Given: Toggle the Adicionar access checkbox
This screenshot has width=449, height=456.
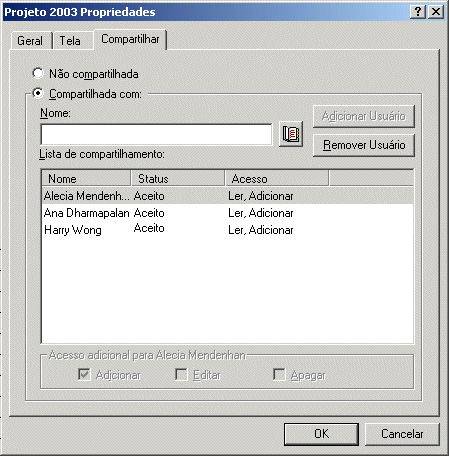Looking at the screenshot, I should (x=84, y=374).
